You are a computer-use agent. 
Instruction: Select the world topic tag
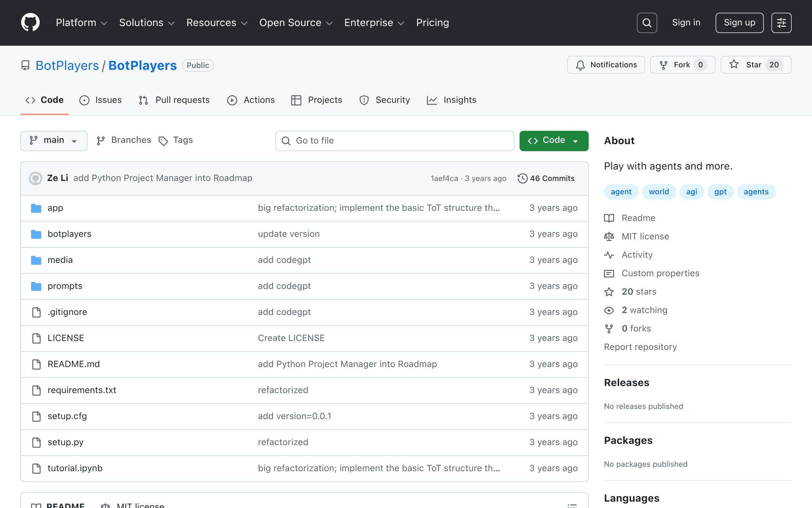point(659,192)
